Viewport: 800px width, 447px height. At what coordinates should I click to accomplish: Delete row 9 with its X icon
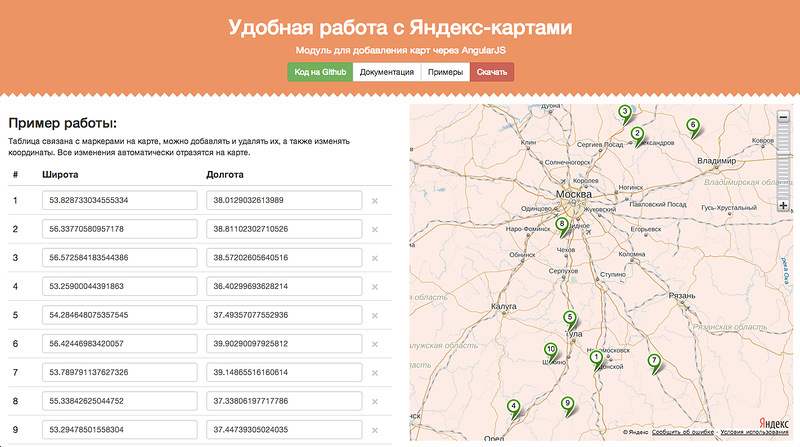click(x=374, y=430)
